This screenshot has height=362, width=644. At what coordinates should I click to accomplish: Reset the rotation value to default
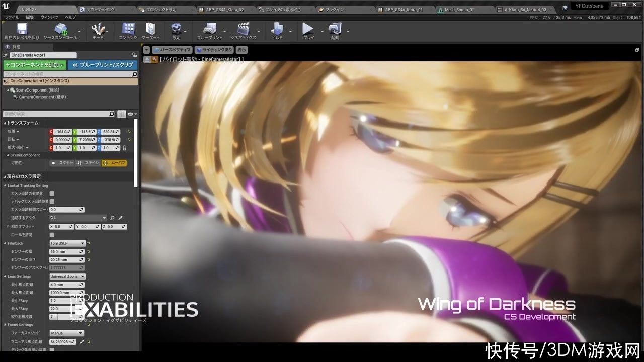129,140
